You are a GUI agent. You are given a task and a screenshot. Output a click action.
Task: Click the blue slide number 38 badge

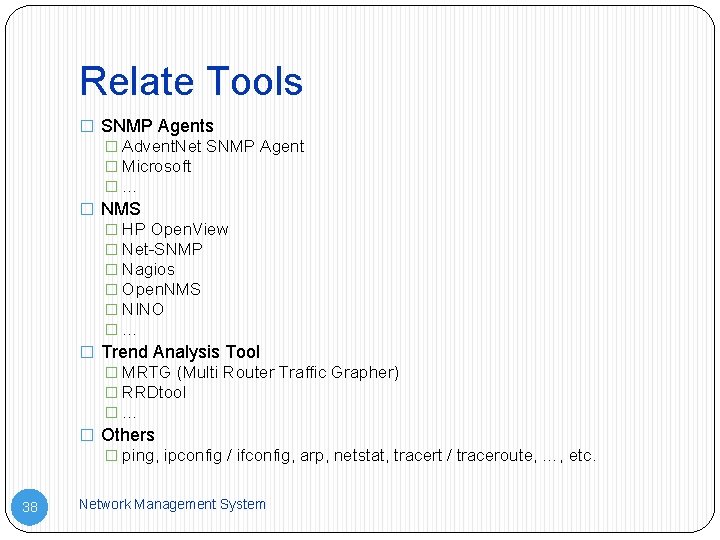[x=30, y=507]
